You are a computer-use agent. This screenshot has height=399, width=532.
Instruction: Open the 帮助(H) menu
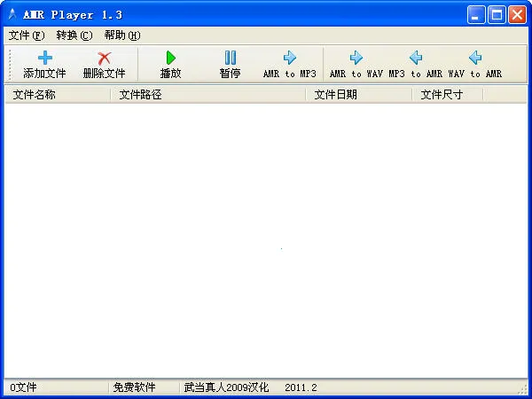121,35
